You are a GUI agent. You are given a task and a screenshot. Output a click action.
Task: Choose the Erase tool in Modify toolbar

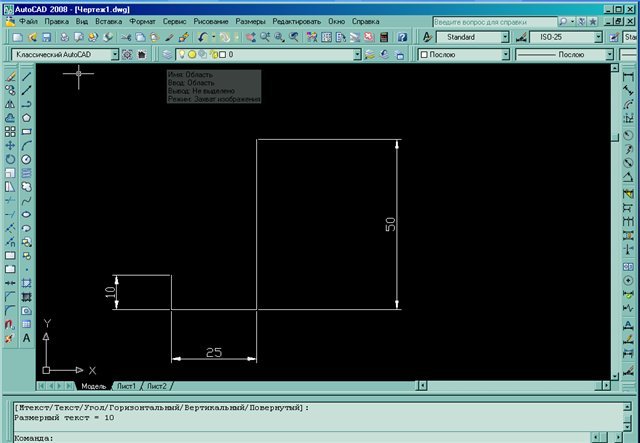(10, 75)
